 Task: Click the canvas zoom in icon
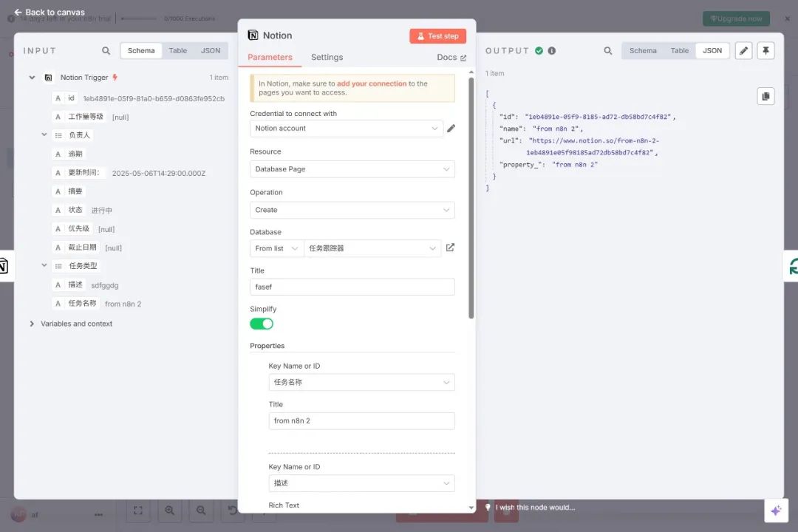click(x=169, y=510)
